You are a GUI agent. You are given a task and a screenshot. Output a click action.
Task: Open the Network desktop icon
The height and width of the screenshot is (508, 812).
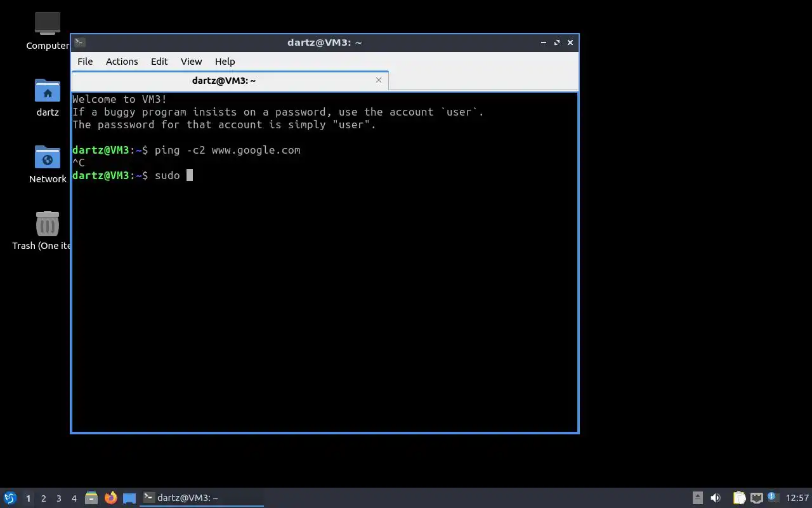click(48, 157)
